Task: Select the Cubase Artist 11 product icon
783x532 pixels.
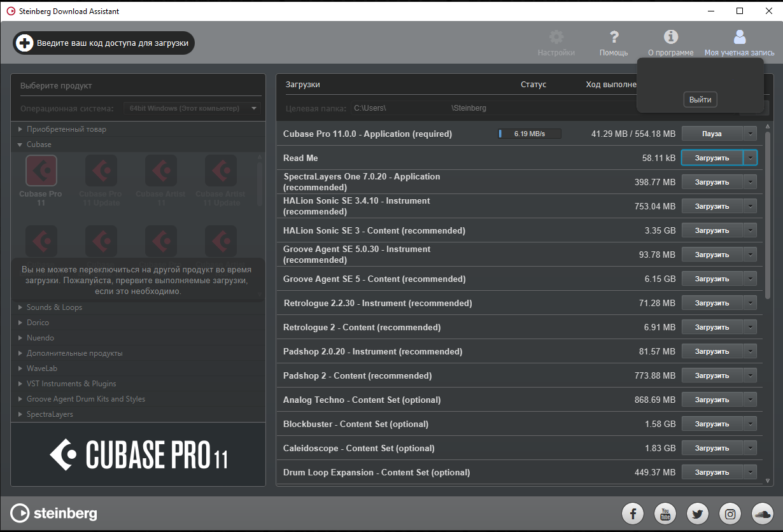Action: (161, 171)
